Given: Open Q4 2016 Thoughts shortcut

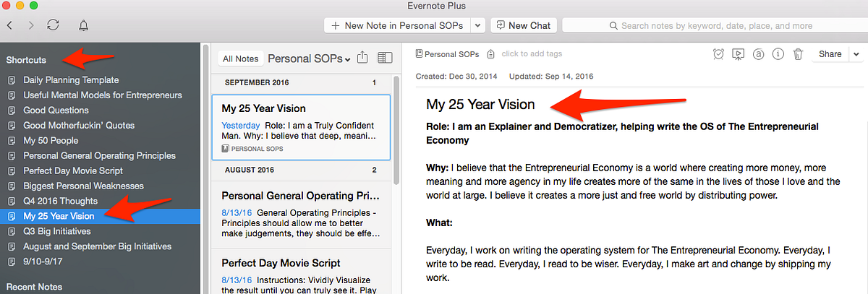Looking at the screenshot, I should pyautogui.click(x=60, y=201).
